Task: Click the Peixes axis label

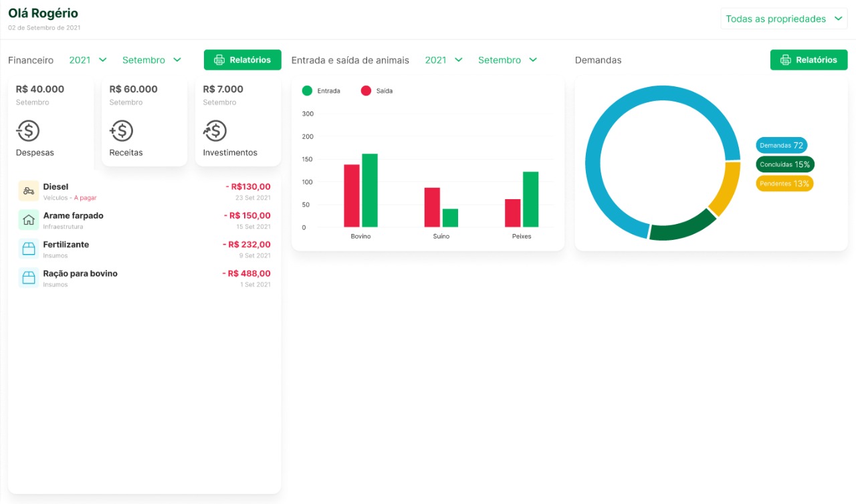Action: pos(522,237)
